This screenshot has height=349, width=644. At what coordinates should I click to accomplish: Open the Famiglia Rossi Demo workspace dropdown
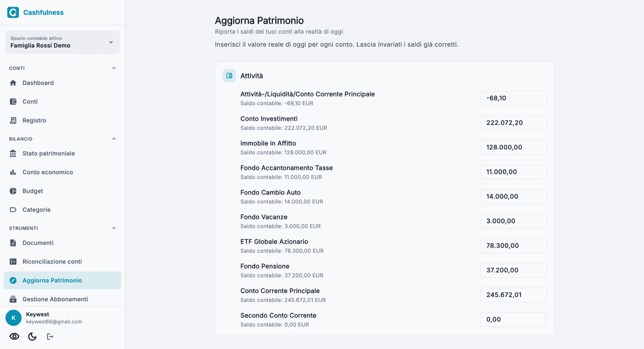tap(62, 42)
